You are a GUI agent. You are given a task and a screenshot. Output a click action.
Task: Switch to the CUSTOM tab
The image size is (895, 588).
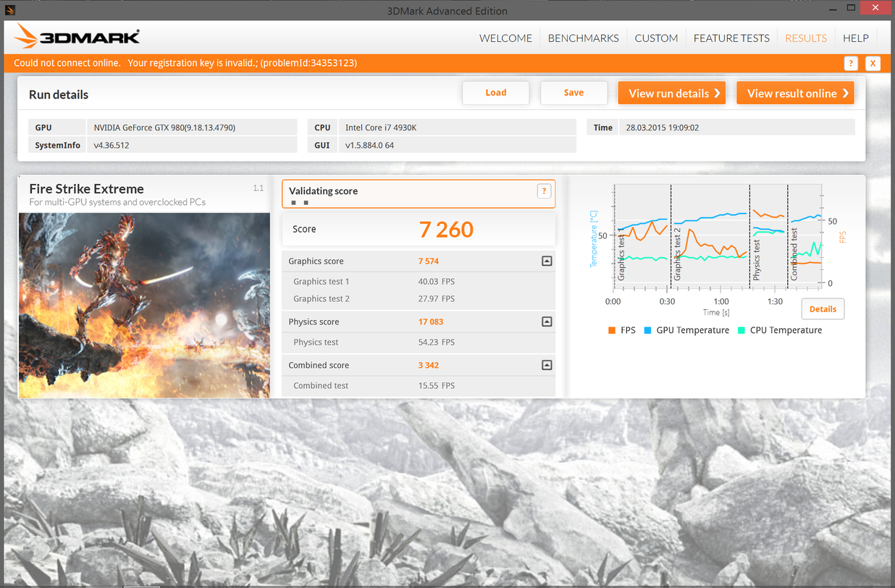tap(656, 38)
